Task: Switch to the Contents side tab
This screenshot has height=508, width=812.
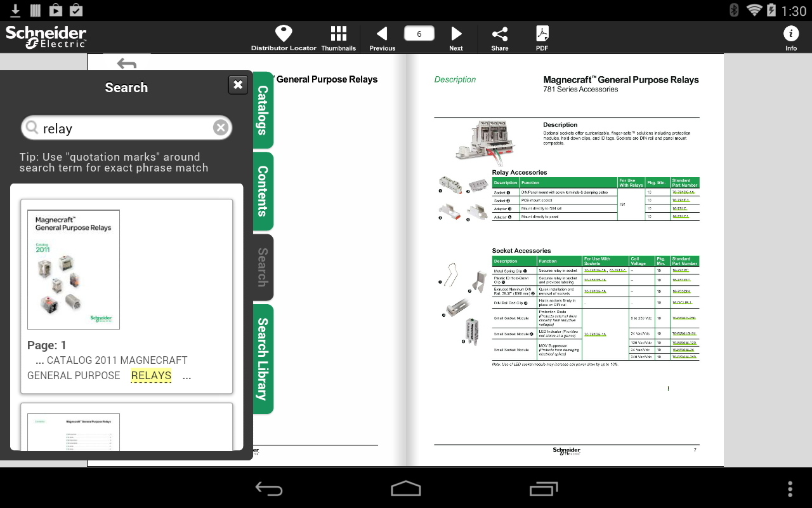Action: tap(263, 191)
